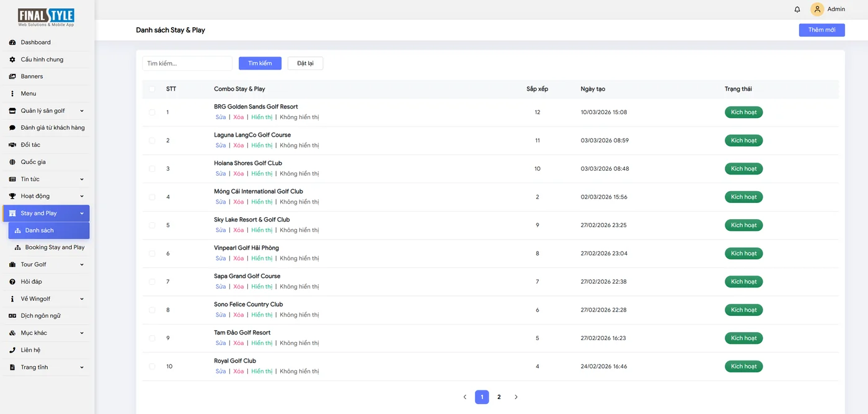Click Xóa link for Laguna LangCo Golf Course

tap(239, 145)
